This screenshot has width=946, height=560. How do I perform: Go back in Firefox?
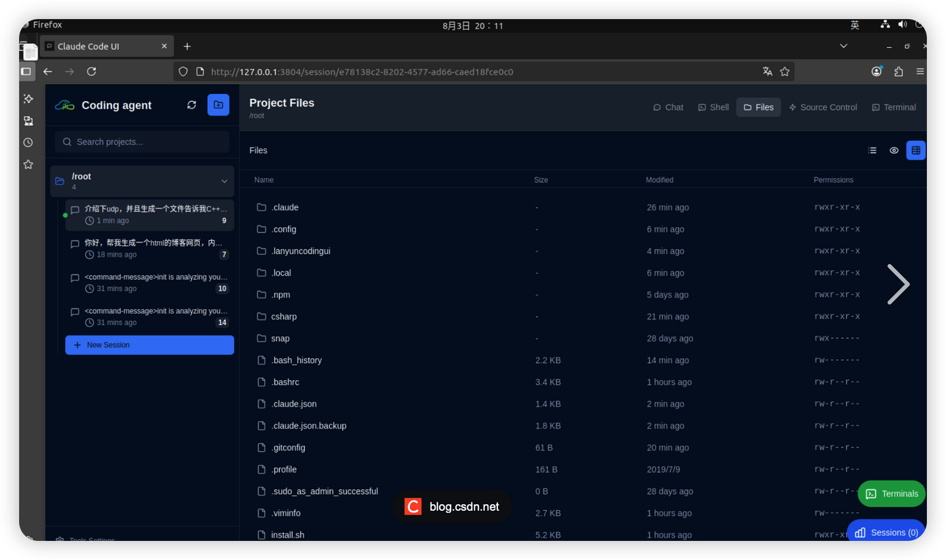pos(48,72)
